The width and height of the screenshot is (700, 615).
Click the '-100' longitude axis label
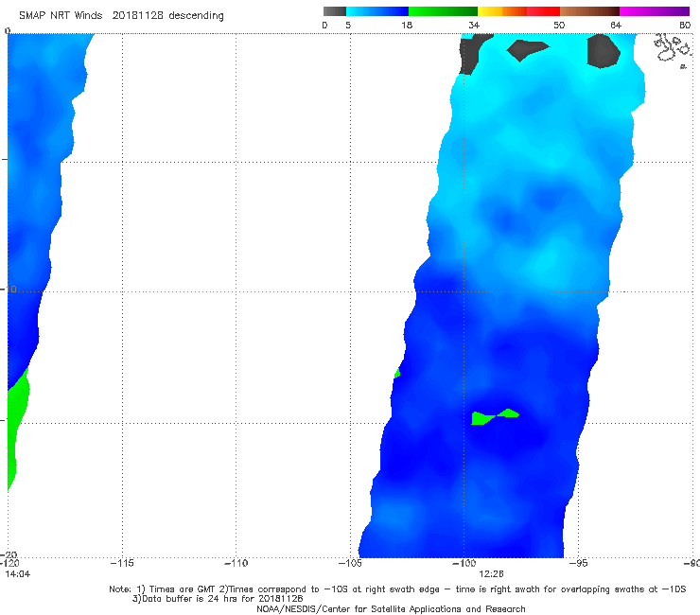pyautogui.click(x=464, y=563)
